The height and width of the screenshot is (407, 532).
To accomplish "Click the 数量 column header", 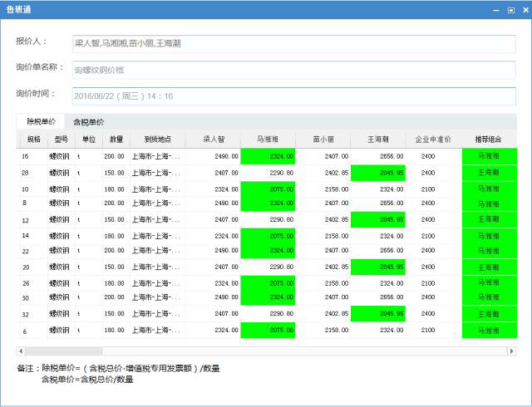I will [x=116, y=139].
